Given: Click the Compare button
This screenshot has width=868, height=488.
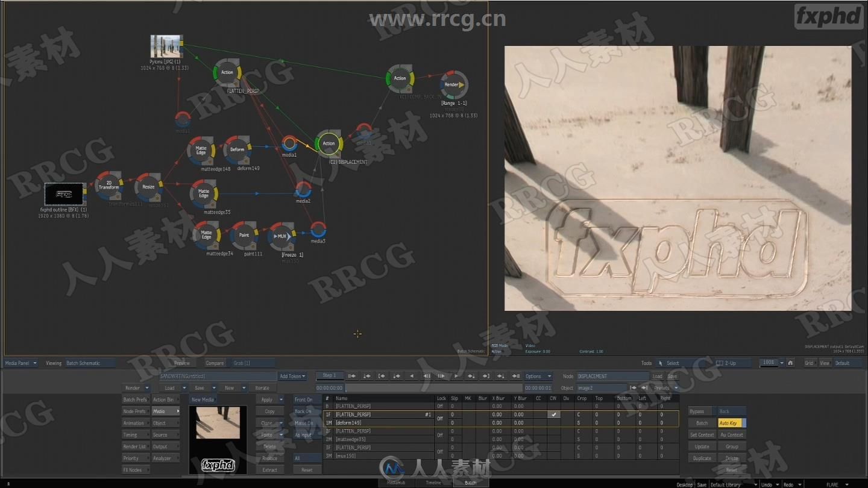Looking at the screenshot, I should coord(215,363).
